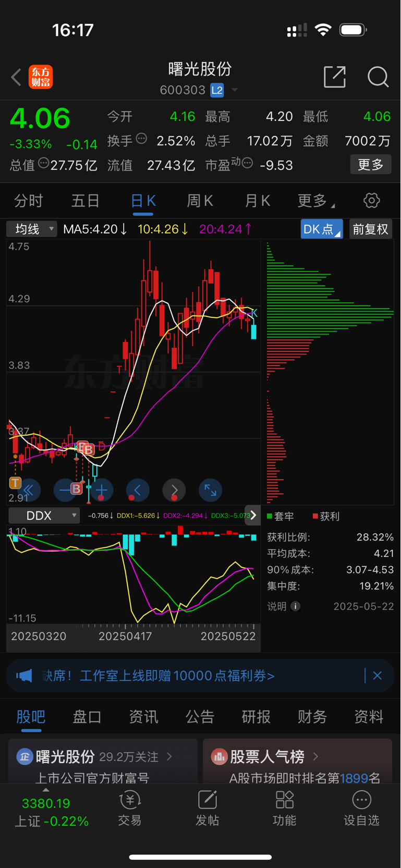Viewport: 401px width, 868px height.
Task: Select the 公告 tab
Action: tap(200, 717)
